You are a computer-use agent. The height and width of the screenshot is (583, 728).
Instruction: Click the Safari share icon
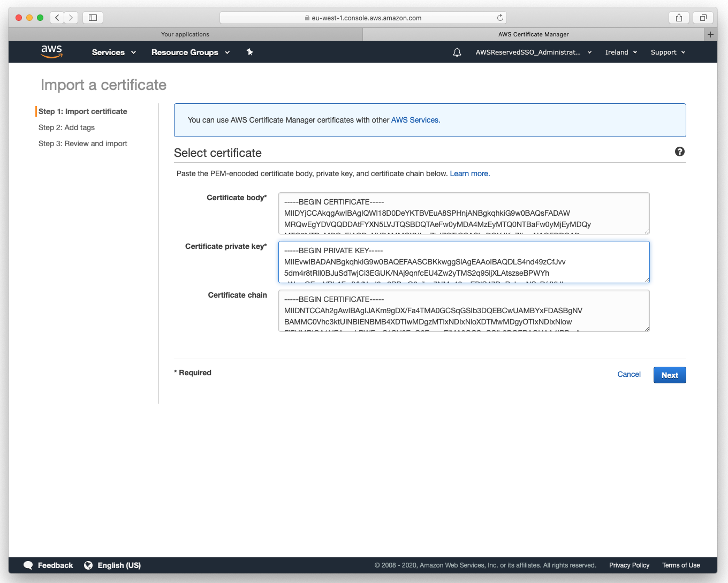click(x=679, y=18)
